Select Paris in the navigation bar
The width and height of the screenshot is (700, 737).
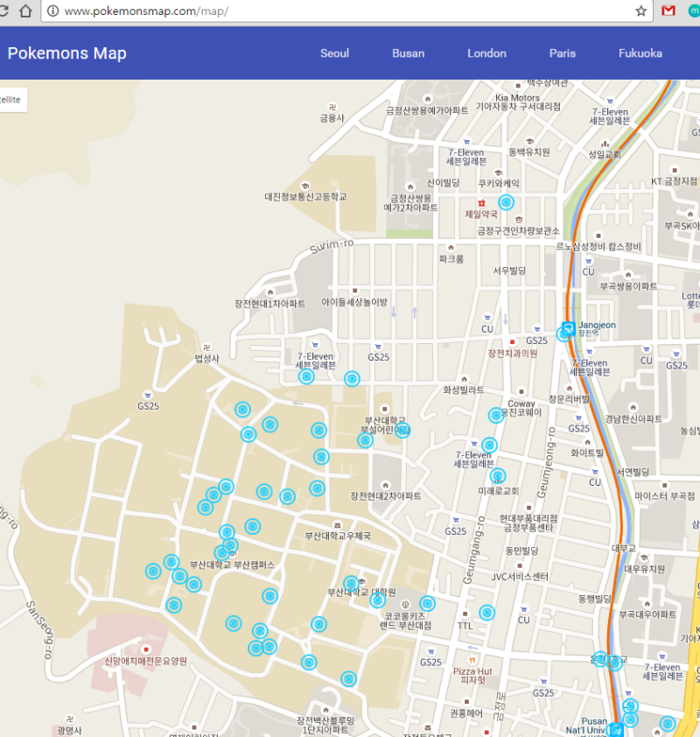563,53
